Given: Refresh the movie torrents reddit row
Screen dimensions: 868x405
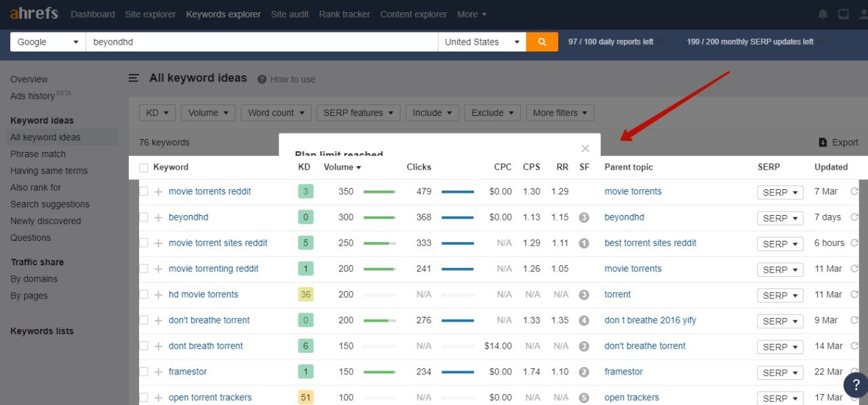Looking at the screenshot, I should click(854, 192).
